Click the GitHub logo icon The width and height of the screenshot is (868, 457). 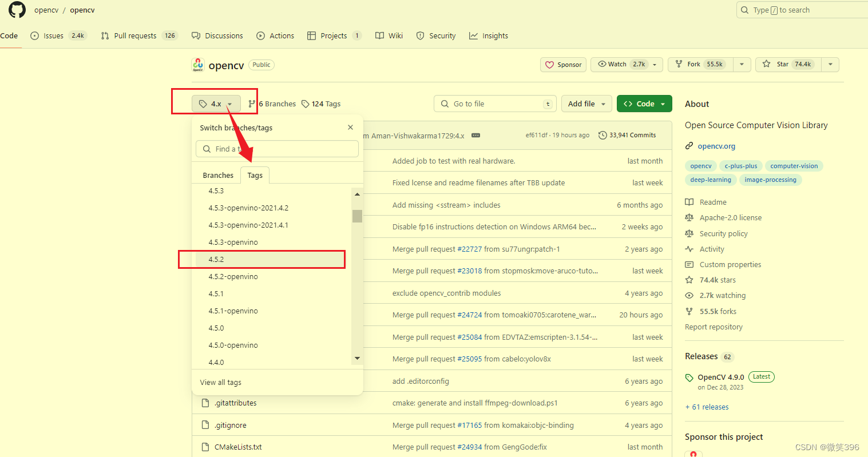click(x=17, y=10)
